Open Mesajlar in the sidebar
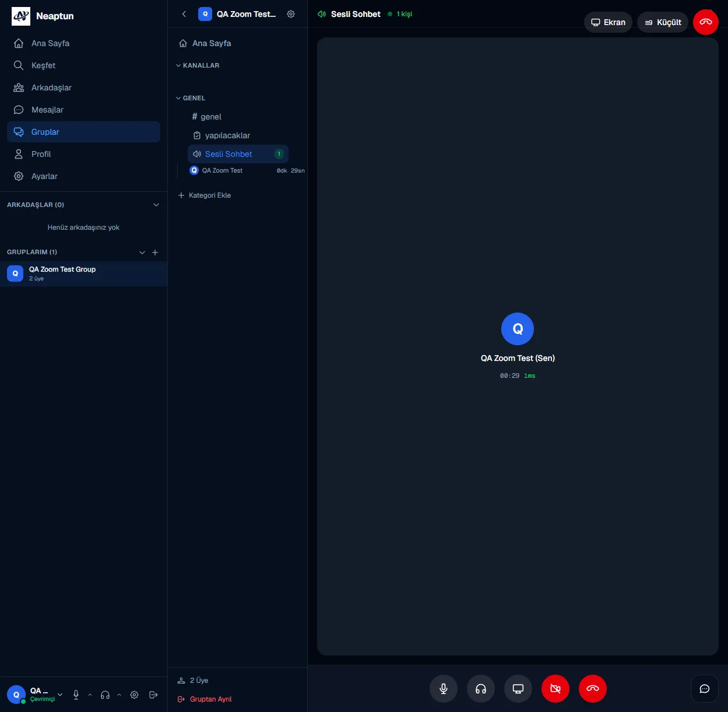 [83, 110]
